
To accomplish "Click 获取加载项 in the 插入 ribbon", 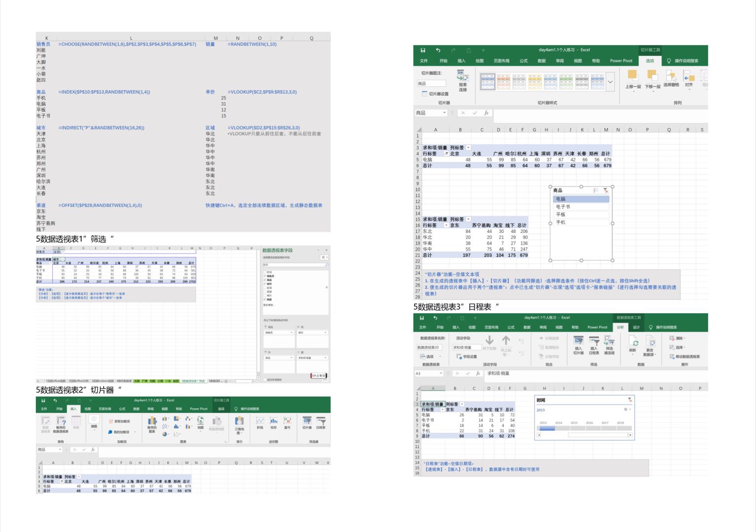I will tap(118, 422).
